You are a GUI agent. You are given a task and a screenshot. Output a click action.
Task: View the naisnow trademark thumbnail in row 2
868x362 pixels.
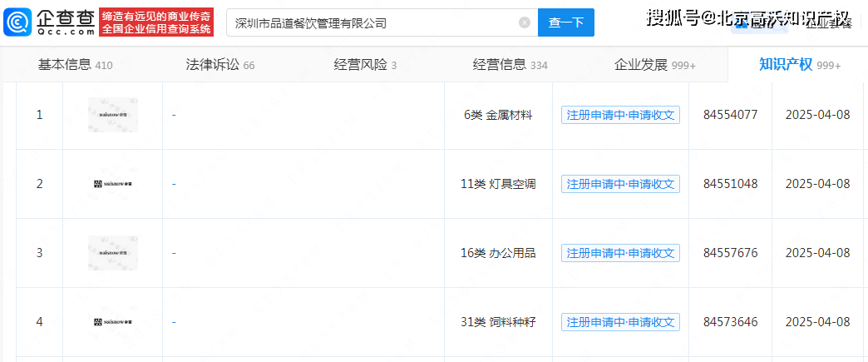click(113, 184)
